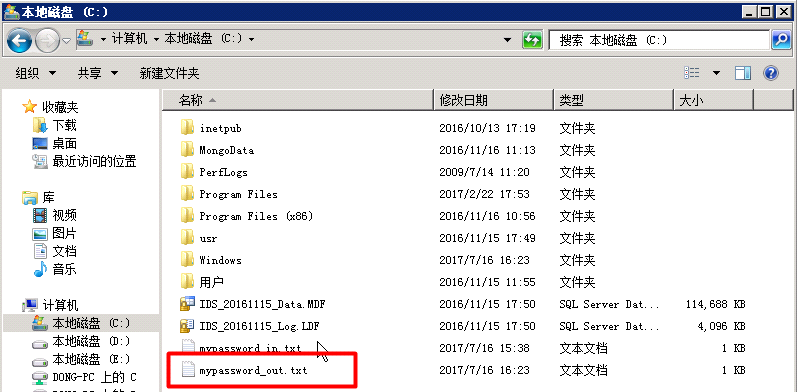Open the 组织 menu
The height and width of the screenshot is (392, 797).
(x=36, y=73)
